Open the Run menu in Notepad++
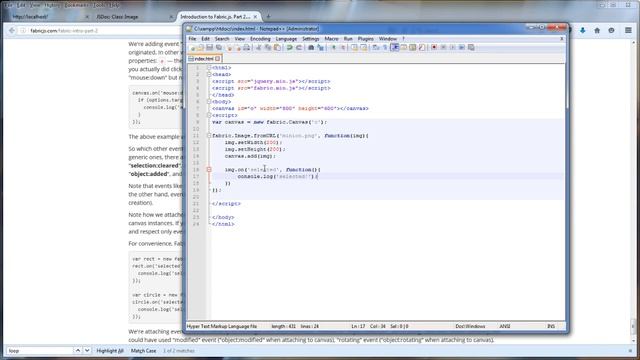 (x=348, y=39)
